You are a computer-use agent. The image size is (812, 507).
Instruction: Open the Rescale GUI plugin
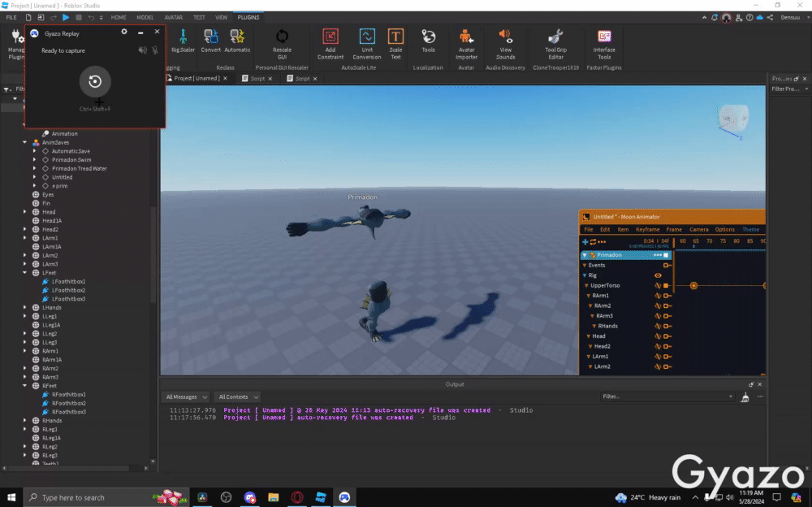[x=283, y=44]
